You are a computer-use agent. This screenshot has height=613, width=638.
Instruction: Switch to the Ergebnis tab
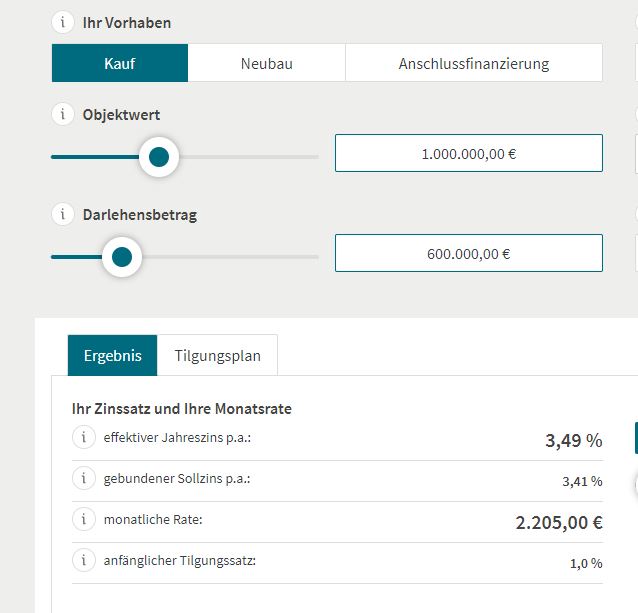pos(112,356)
